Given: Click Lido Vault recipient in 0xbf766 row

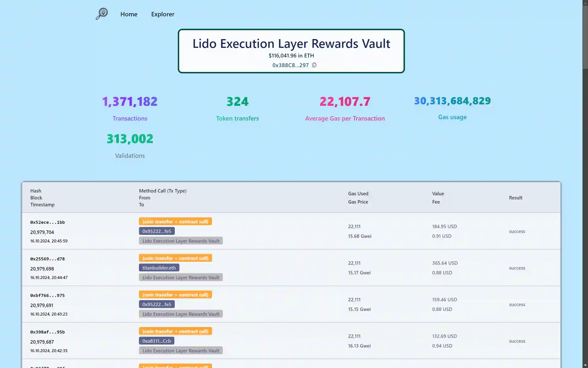Looking at the screenshot, I should 181,314.
